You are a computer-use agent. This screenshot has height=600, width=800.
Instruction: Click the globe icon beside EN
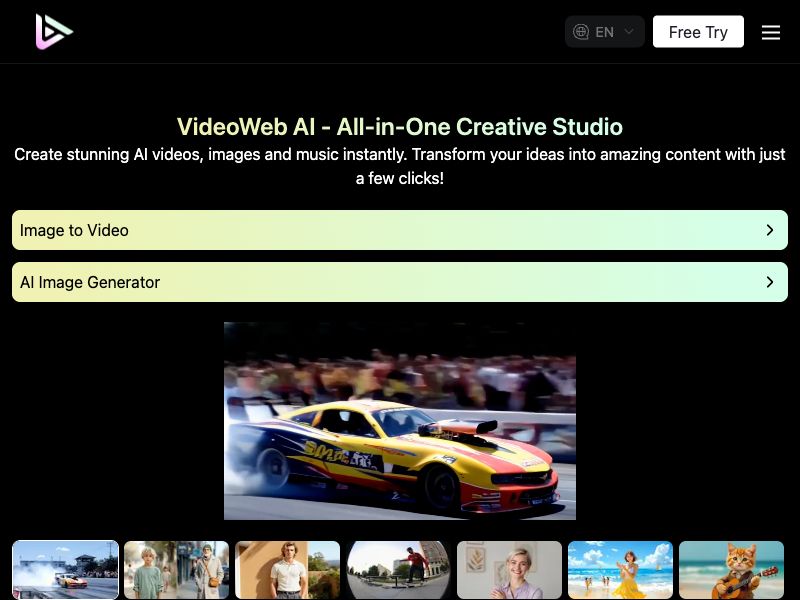click(x=580, y=31)
